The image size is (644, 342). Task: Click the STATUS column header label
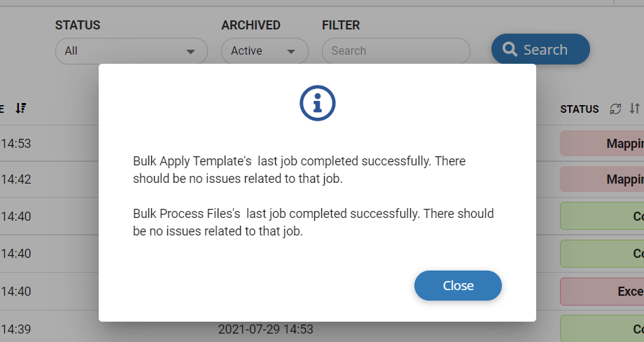tap(580, 109)
